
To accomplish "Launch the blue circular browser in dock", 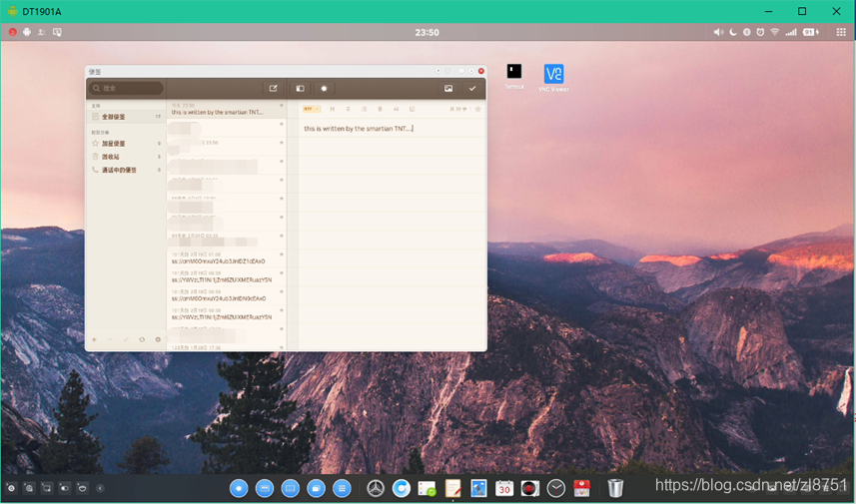I will pyautogui.click(x=402, y=488).
